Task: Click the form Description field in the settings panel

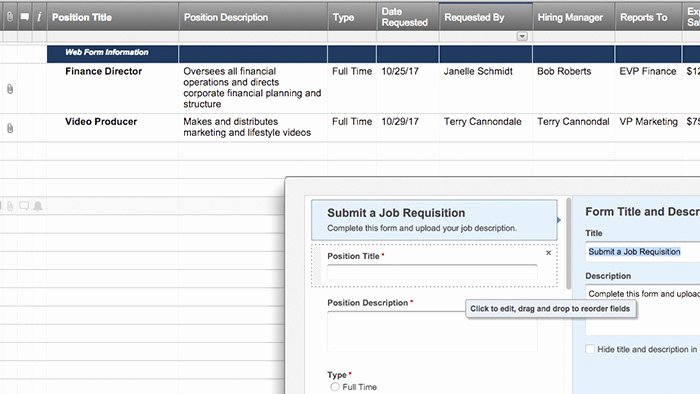Action: tap(642, 310)
